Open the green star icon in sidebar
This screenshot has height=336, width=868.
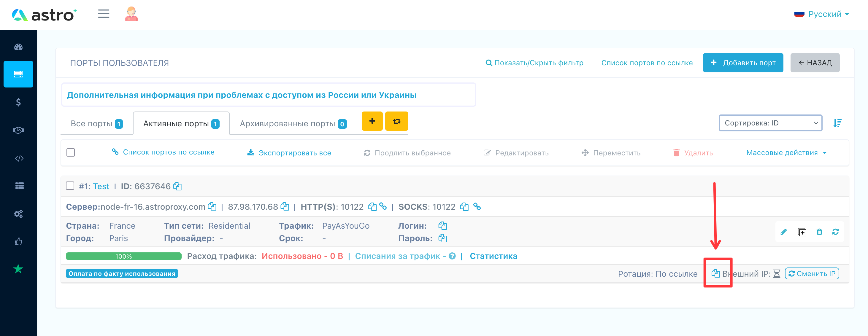coord(18,269)
